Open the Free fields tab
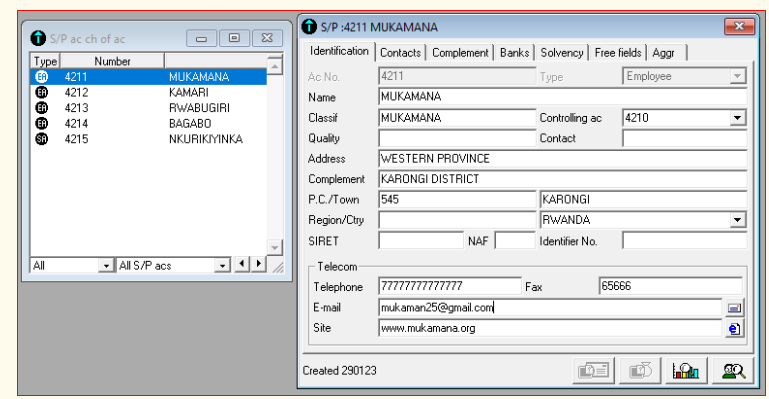This screenshot has height=399, width=769. [x=618, y=53]
